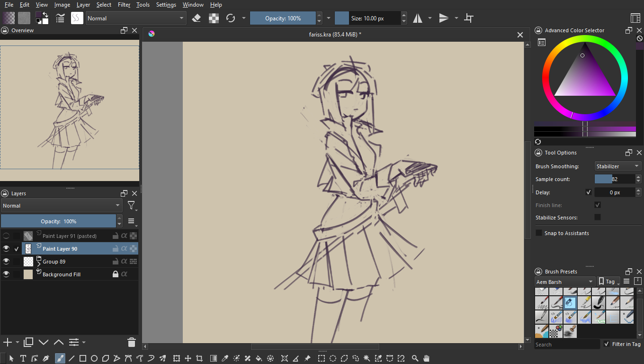Image resolution: width=644 pixels, height=364 pixels.
Task: Select the Text tool in the toolbox
Action: pyautogui.click(x=23, y=358)
